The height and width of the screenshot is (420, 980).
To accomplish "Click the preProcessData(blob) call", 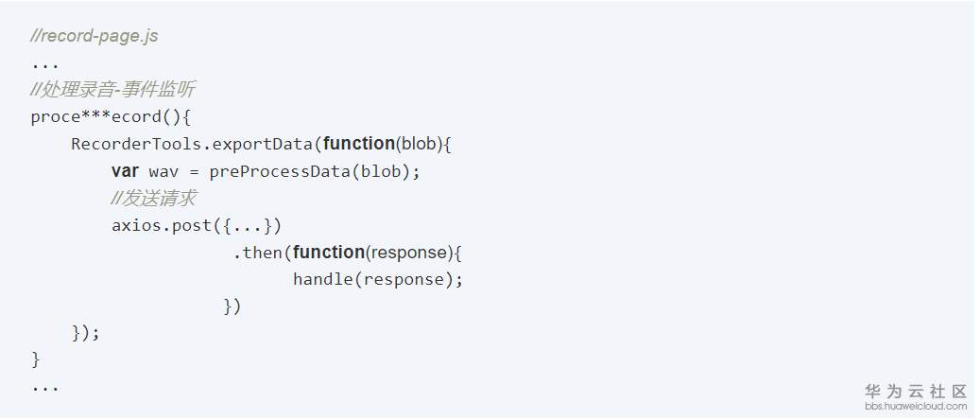I will click(x=314, y=171).
